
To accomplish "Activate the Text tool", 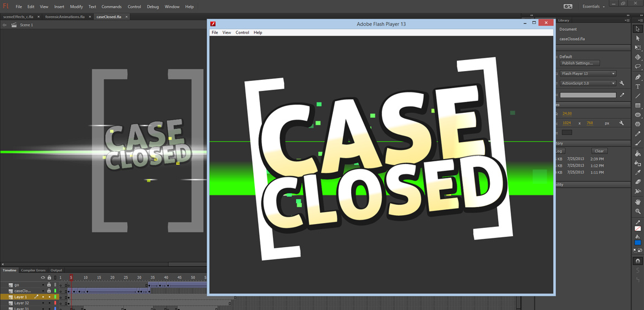I will click(637, 86).
